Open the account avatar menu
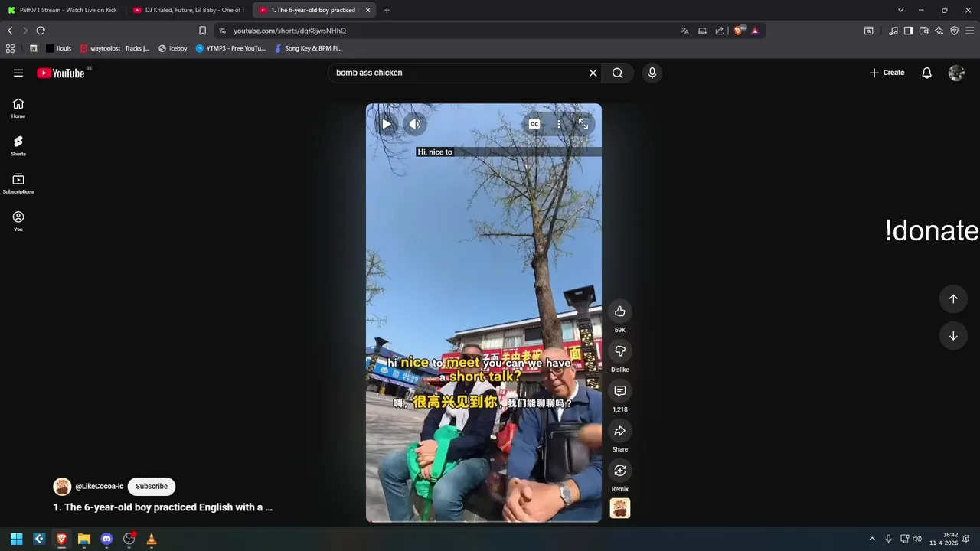 click(x=956, y=73)
